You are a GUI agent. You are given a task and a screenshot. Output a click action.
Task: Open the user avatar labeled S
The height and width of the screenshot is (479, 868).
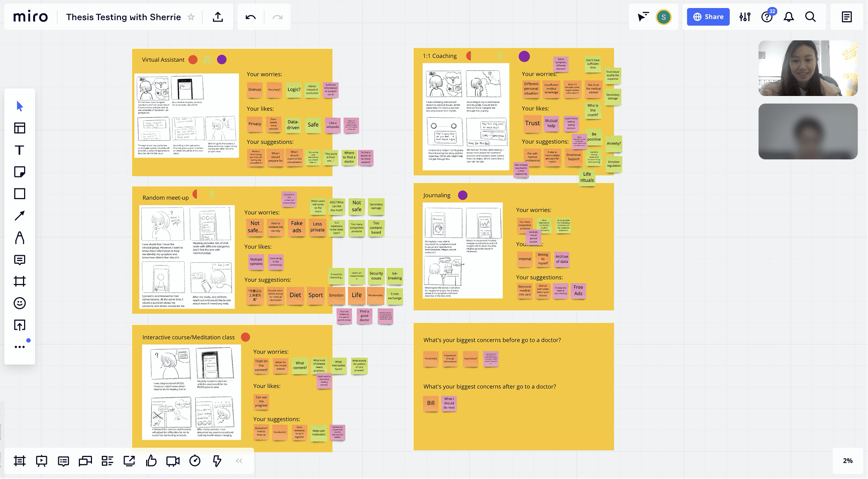pos(664,17)
